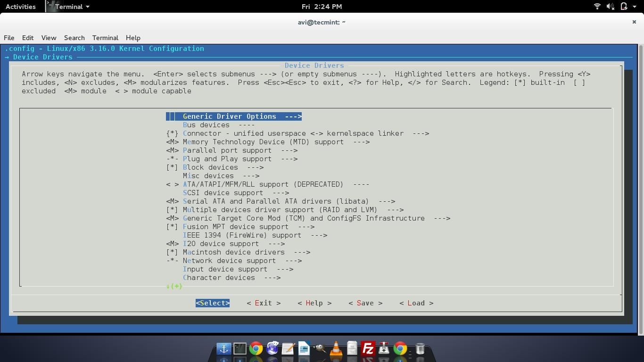Screen dimensions: 644x362
Task: Click the anchor icon in the dock
Action: click(x=223, y=349)
